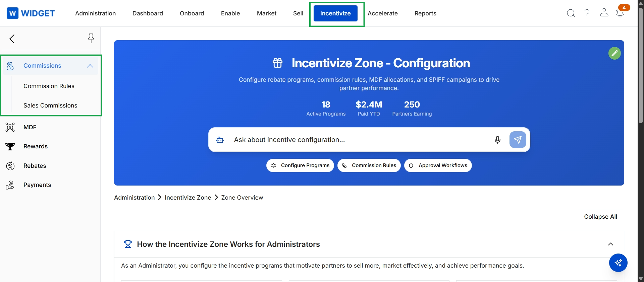644x282 pixels.
Task: Select Rewards in the sidebar
Action: 36,146
